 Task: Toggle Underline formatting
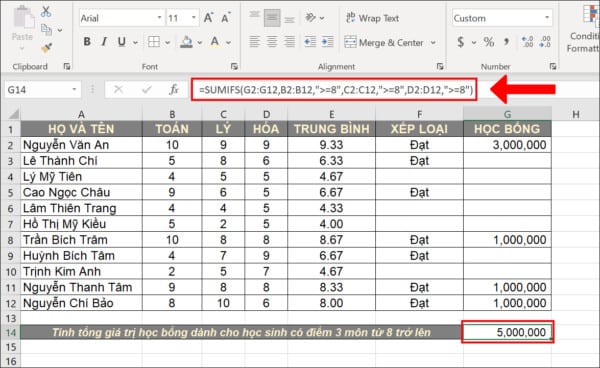[122, 42]
